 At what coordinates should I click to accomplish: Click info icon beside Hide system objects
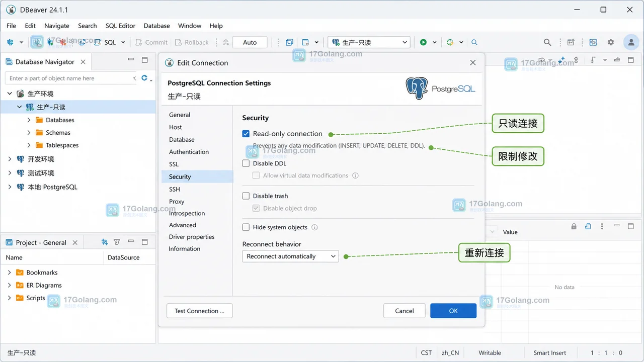(315, 227)
